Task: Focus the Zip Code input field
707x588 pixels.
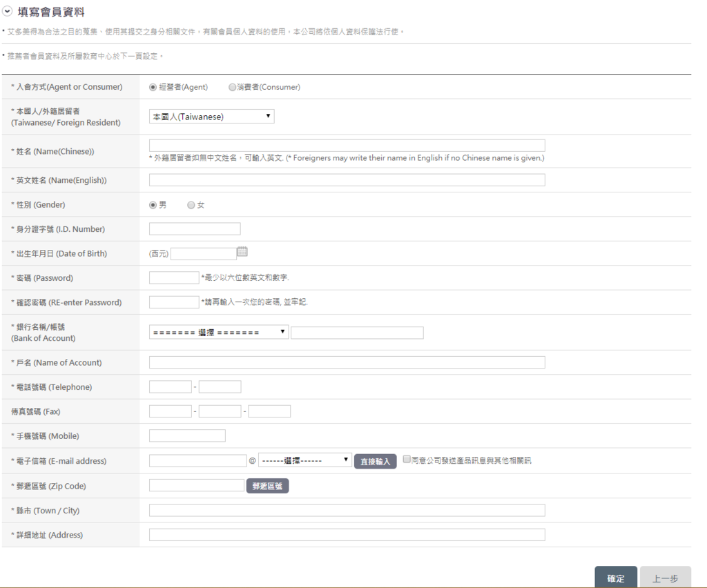Action: pyautogui.click(x=197, y=485)
